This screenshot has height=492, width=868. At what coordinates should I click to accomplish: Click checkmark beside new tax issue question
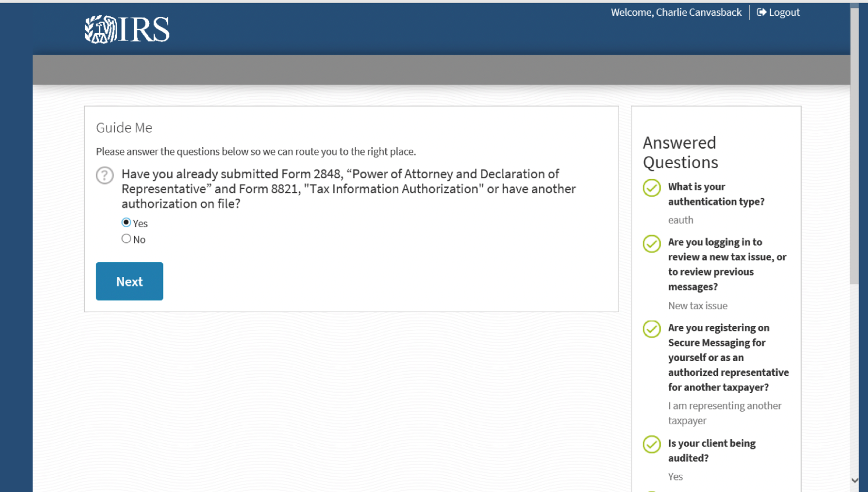[651, 243]
